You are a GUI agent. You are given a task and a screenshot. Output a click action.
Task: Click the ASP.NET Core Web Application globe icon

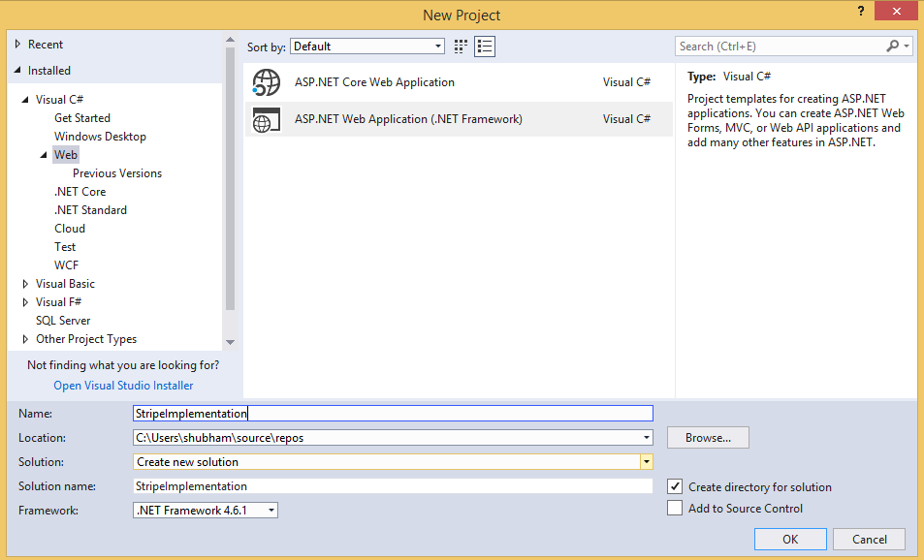[x=267, y=81]
